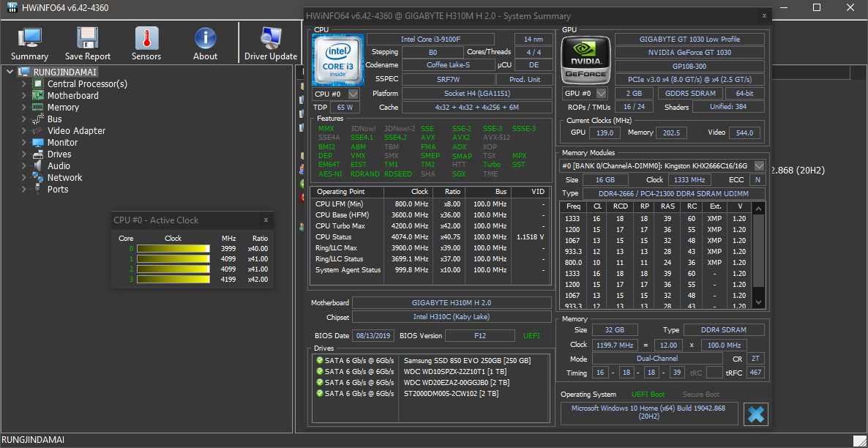The height and width of the screenshot is (448, 868).
Task: Click the "Intel H310C (Kaby Lake)" chipset field
Action: pyautogui.click(x=452, y=317)
